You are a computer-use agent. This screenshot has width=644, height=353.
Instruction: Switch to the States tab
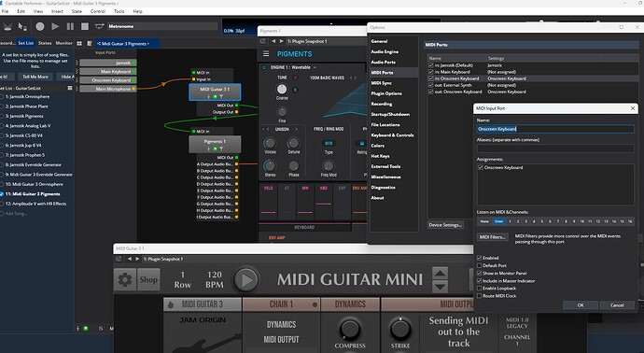click(x=45, y=43)
